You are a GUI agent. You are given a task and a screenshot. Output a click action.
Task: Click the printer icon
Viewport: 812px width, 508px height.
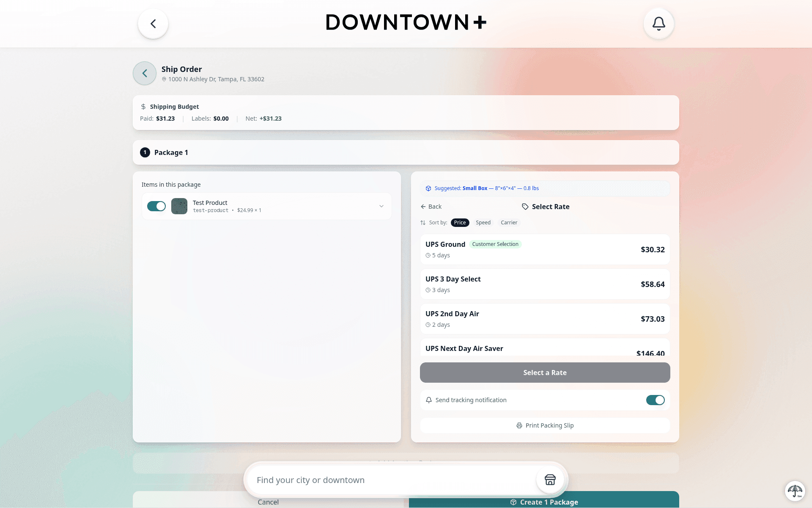pyautogui.click(x=519, y=425)
